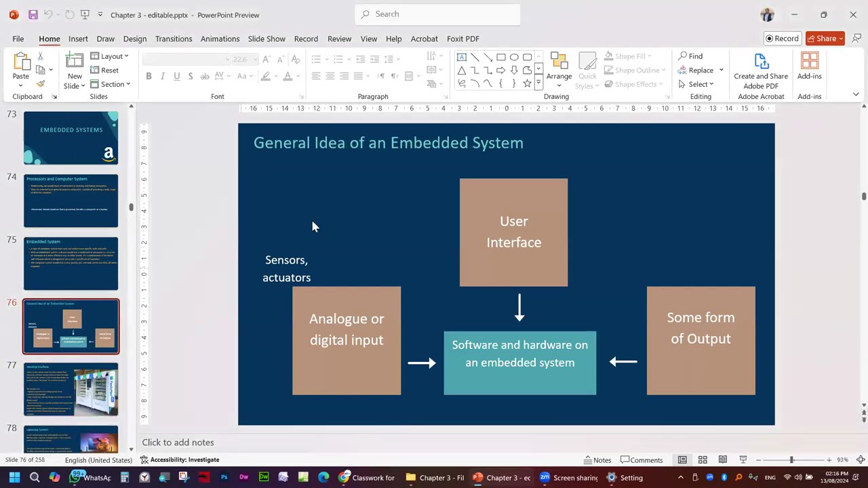Screen dimensions: 868x488
Task: Click the font color swatch
Action: coord(288,77)
